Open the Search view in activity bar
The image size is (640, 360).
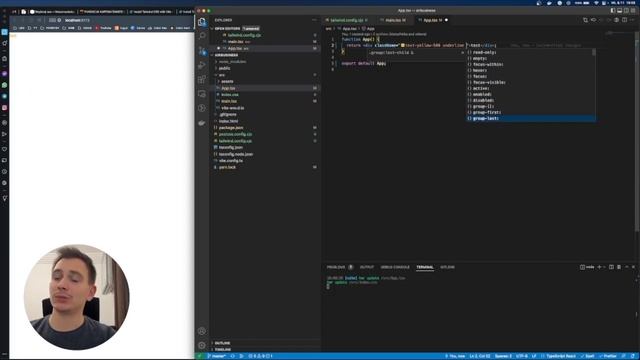pyautogui.click(x=202, y=36)
